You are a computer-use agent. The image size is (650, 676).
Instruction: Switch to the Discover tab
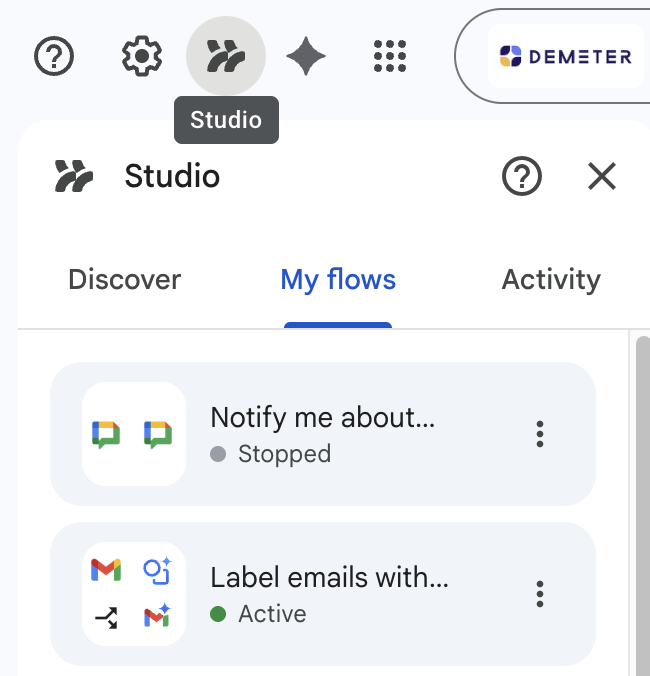coord(124,280)
